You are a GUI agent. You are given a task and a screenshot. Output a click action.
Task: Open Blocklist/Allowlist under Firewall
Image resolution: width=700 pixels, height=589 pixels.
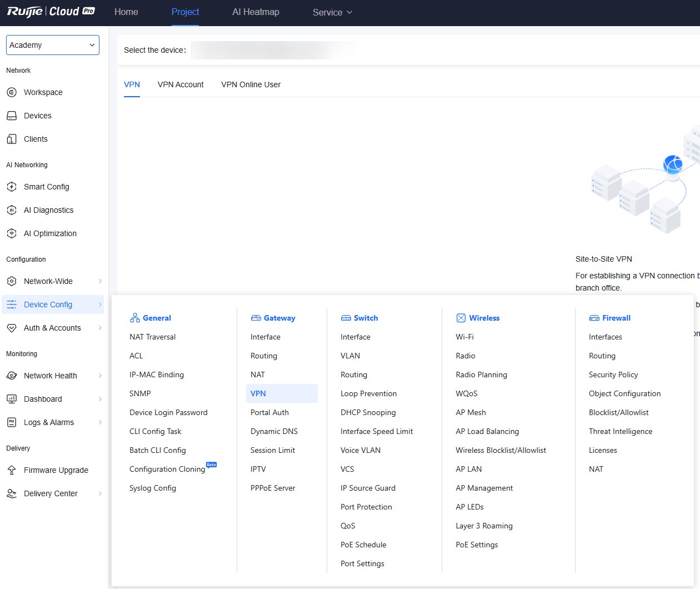(x=619, y=412)
